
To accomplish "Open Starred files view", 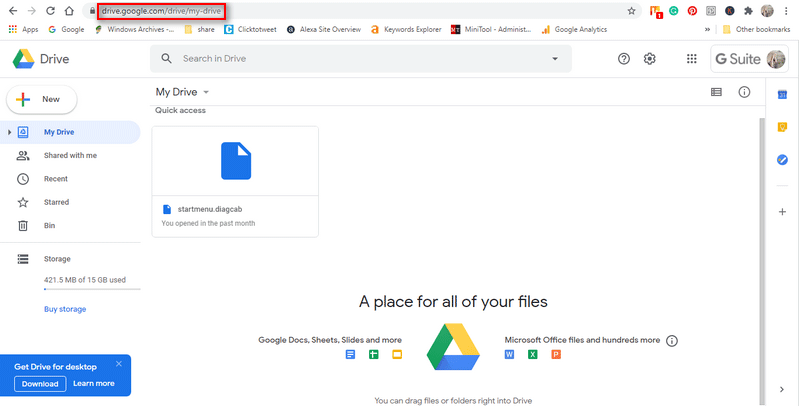I will point(56,202).
